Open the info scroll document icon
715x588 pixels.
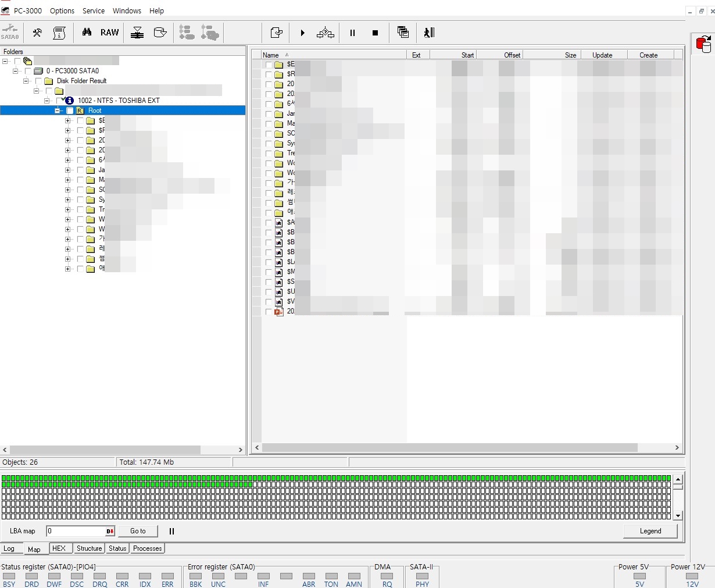click(x=59, y=33)
